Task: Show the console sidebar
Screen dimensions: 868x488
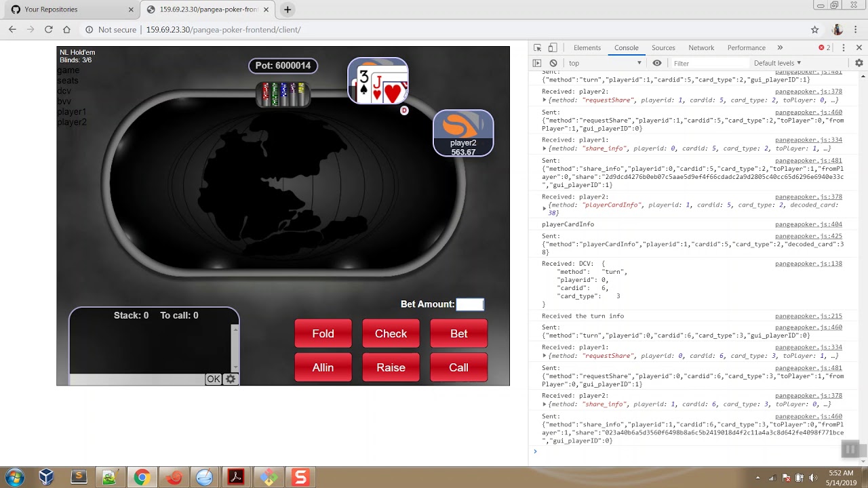Action: 537,63
